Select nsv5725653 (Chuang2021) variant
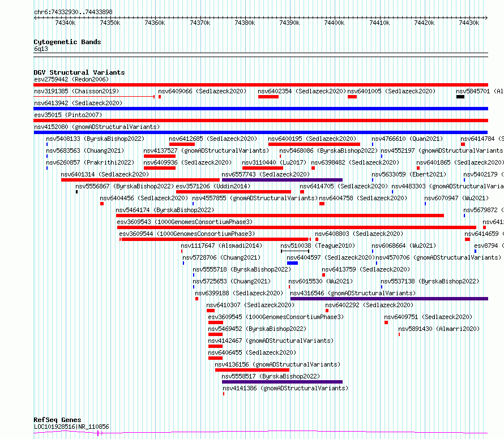This screenshot has width=504, height=439. click(x=232, y=281)
